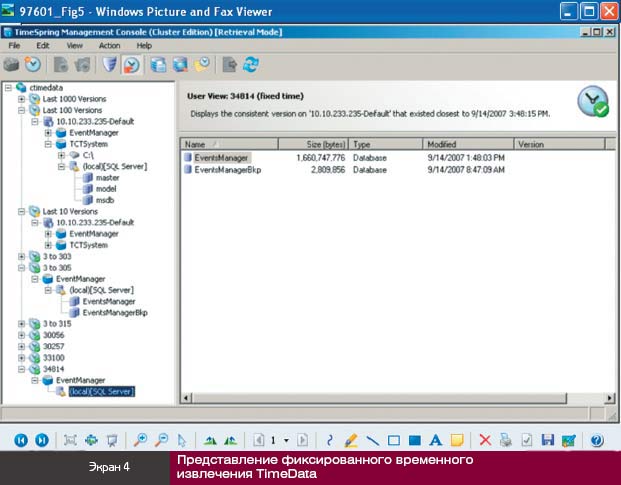621x485 pixels.
Task: Go to the previous image arrow
Action: [20, 440]
